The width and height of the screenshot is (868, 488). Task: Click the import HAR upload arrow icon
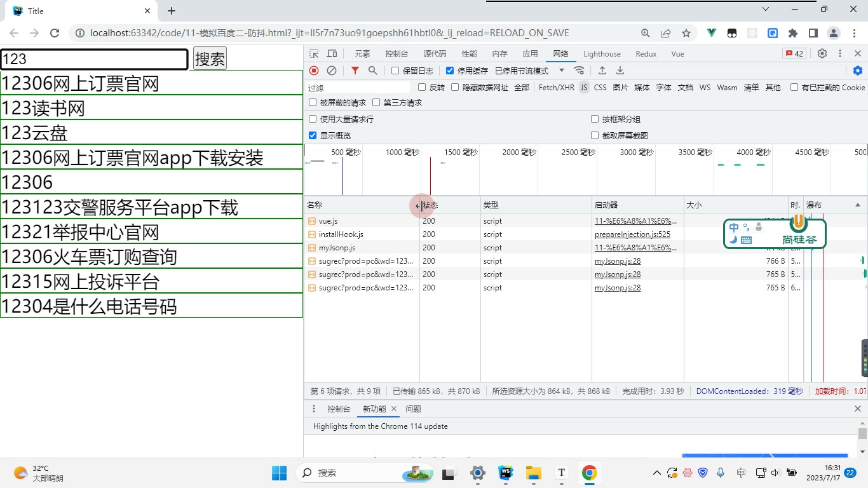pos(602,71)
